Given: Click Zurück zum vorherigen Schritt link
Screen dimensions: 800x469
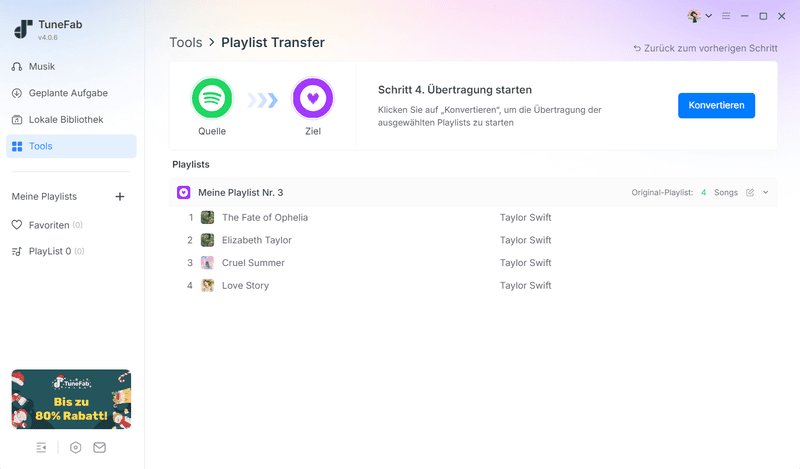Looking at the screenshot, I should (x=705, y=48).
